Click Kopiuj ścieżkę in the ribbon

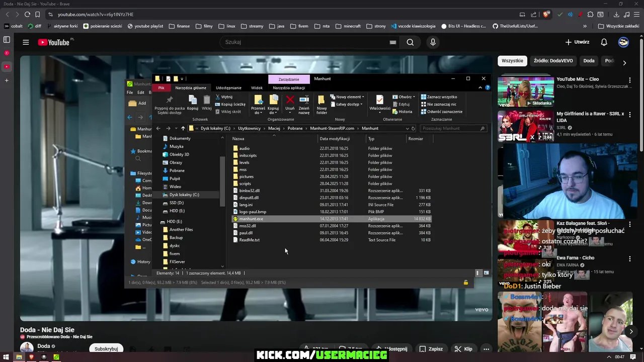(x=230, y=104)
